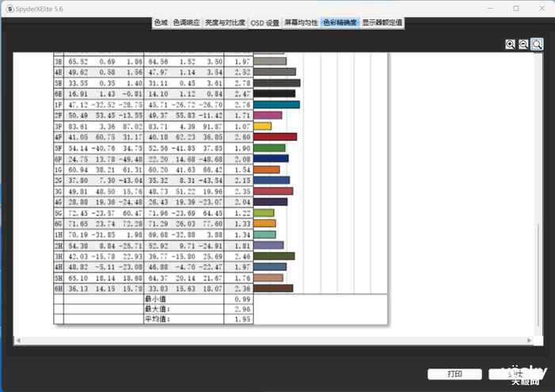This screenshot has width=555, height=392.
Task: Click delta value 1.22 in row 5G
Action: pyautogui.click(x=243, y=213)
